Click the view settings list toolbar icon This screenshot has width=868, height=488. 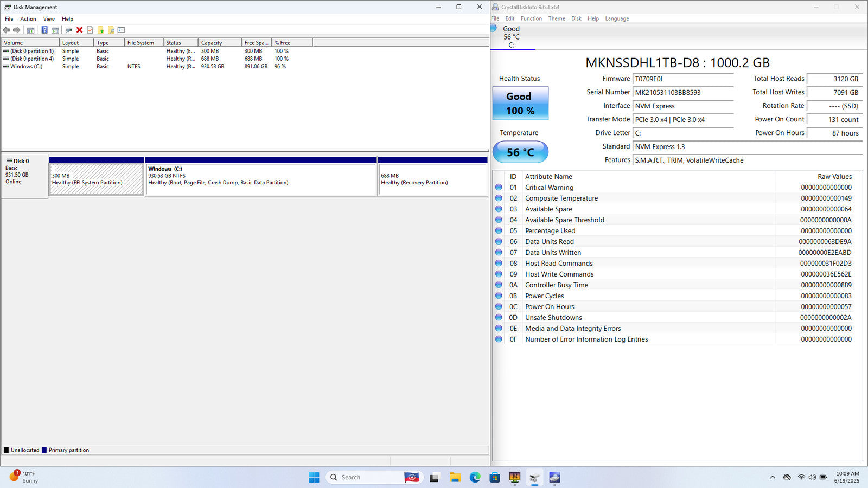121,30
